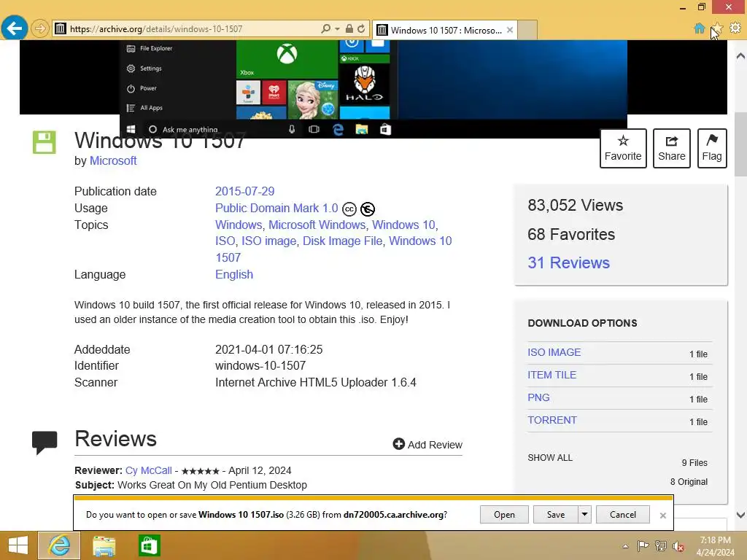
Task: Click Cancel in the download prompt
Action: click(623, 514)
